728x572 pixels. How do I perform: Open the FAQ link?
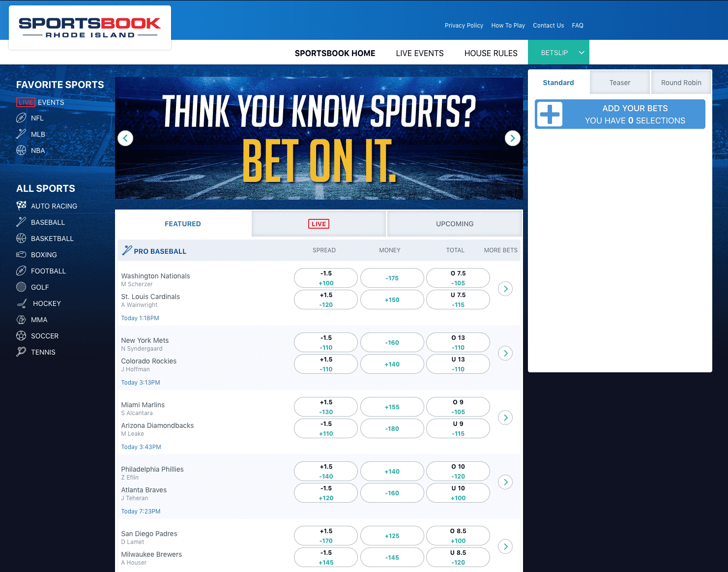pyautogui.click(x=578, y=26)
